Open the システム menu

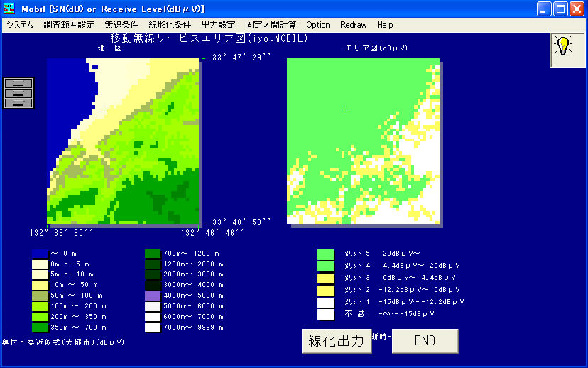[20, 25]
